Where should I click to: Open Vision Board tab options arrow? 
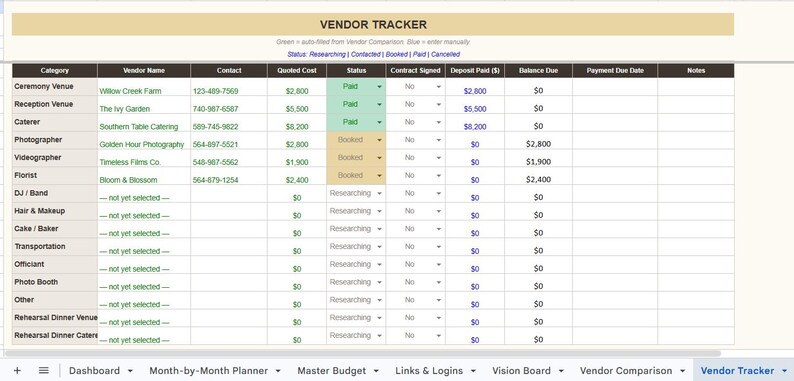coord(561,371)
